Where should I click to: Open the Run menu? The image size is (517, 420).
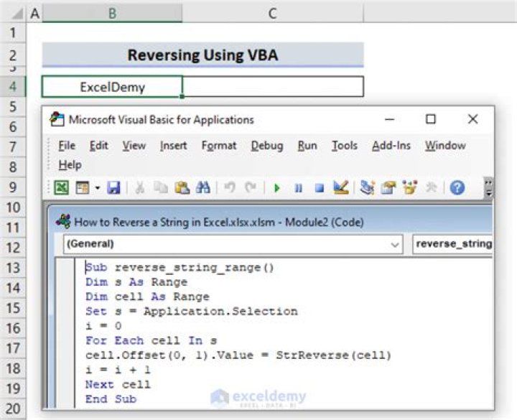pyautogui.click(x=307, y=145)
